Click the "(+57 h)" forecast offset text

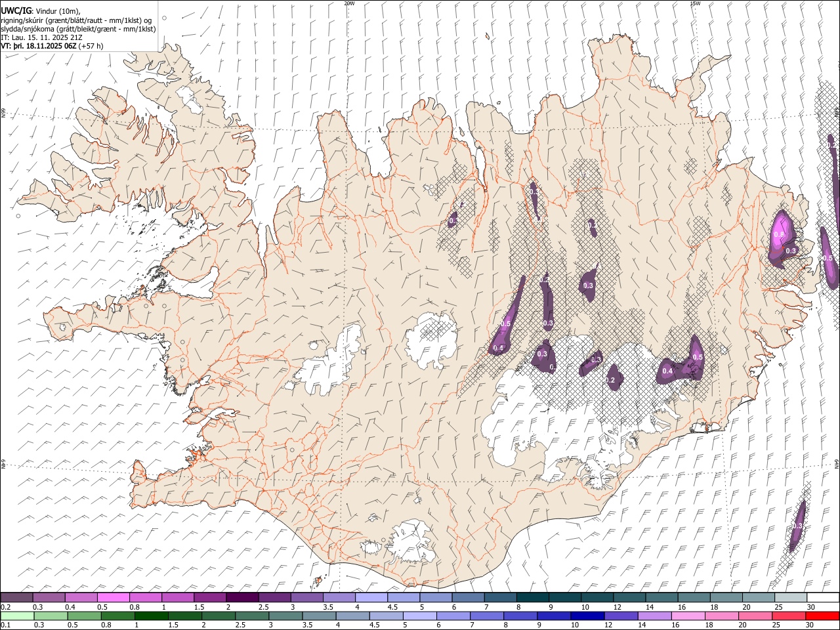coord(92,47)
